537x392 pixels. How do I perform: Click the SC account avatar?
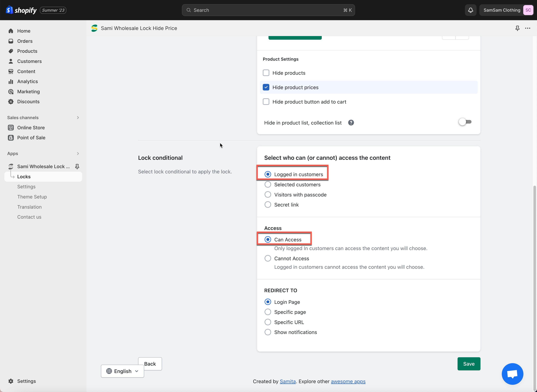pyautogui.click(x=528, y=10)
